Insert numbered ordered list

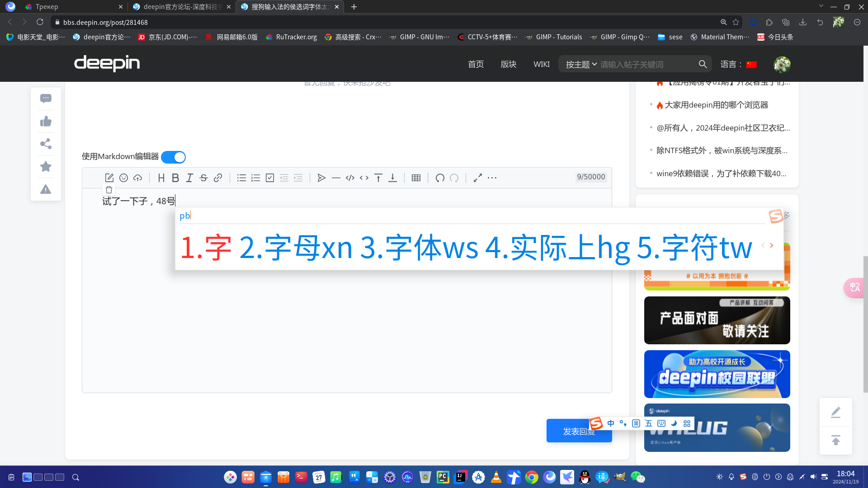tap(256, 178)
